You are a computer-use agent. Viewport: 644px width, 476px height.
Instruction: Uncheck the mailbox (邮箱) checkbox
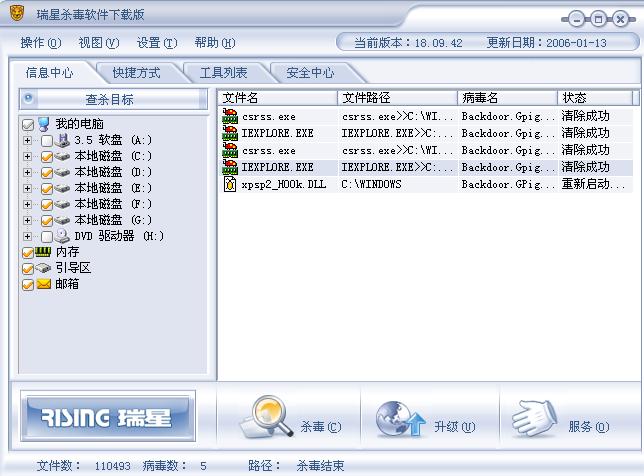click(x=28, y=285)
